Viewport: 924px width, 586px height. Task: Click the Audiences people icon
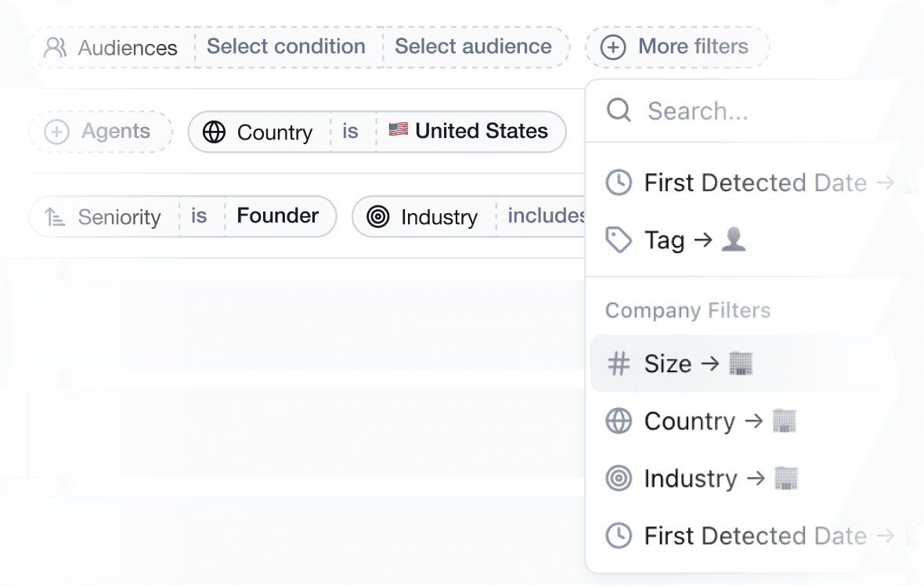tap(55, 48)
